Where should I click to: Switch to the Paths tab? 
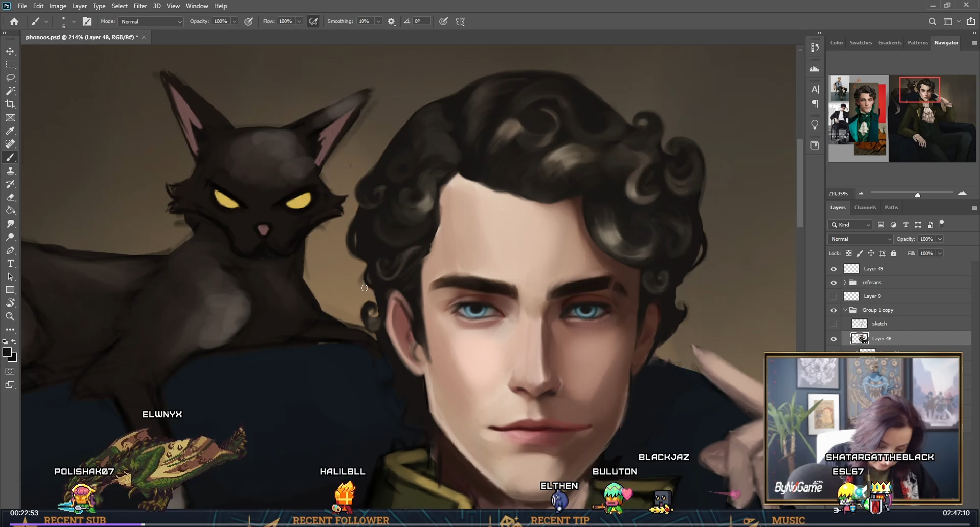pyautogui.click(x=891, y=208)
